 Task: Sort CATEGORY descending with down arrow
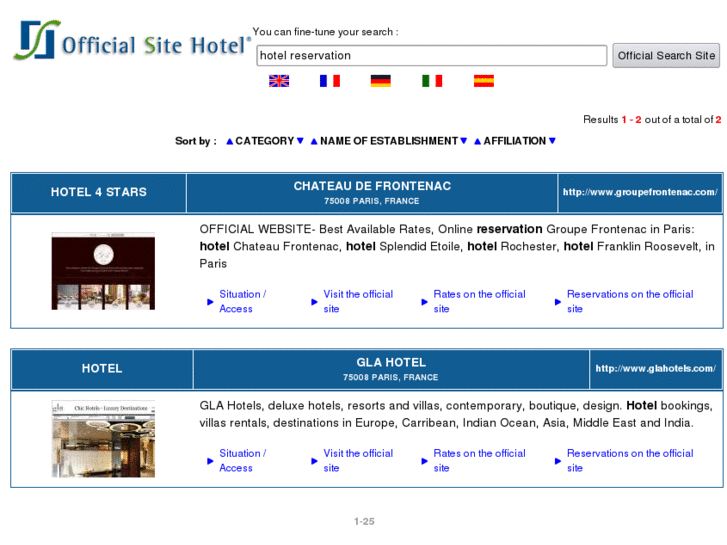(300, 141)
